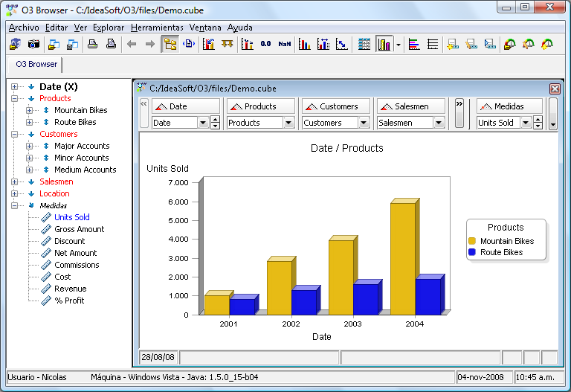Click the first gauge dial icon
The height and width of the screenshot is (392, 571).
pos(510,44)
